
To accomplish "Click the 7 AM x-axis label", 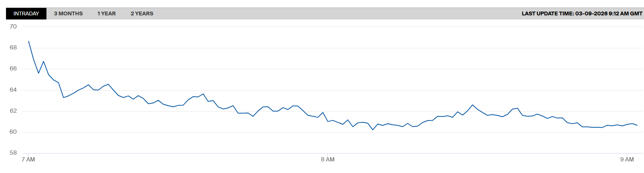I will click(28, 160).
